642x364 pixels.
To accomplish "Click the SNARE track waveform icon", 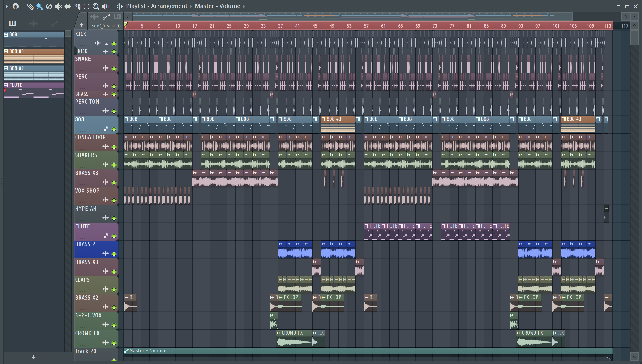I will [x=105, y=68].
